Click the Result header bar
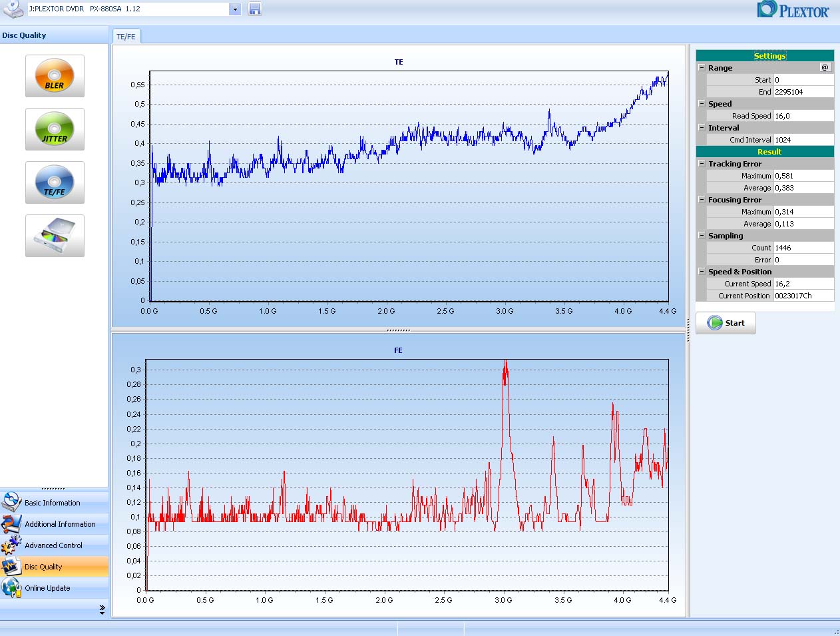840x636 pixels. pos(765,152)
